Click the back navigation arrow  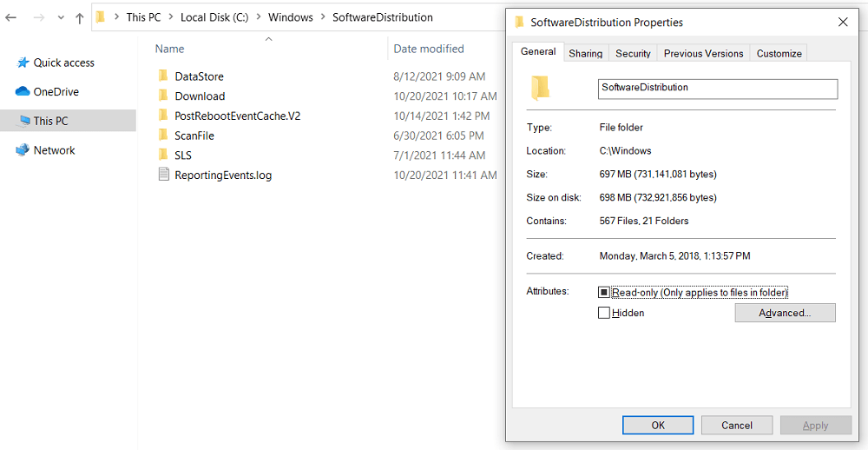(11, 17)
